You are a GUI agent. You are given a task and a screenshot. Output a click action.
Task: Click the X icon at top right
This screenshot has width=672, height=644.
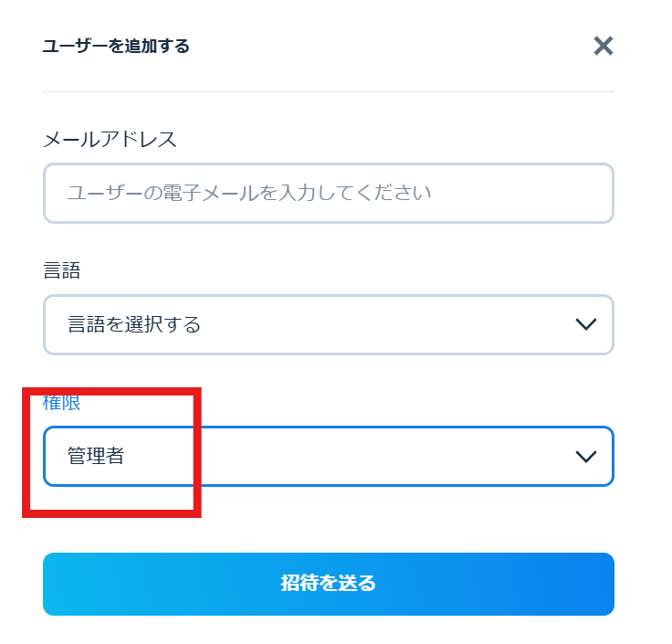click(x=603, y=46)
